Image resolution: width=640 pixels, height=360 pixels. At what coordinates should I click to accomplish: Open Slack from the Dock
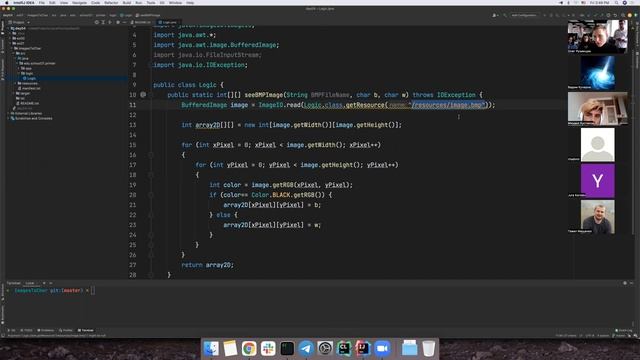click(x=268, y=348)
